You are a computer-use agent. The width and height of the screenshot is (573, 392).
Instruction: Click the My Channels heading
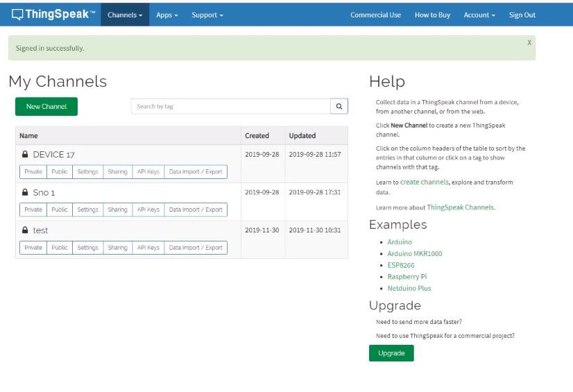(58, 81)
